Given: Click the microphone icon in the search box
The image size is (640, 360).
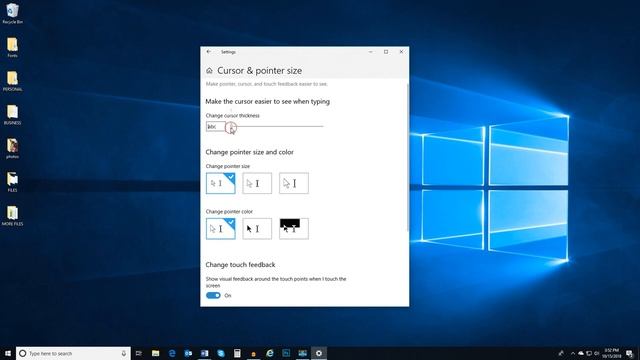Looking at the screenshot, I should pos(124,353).
